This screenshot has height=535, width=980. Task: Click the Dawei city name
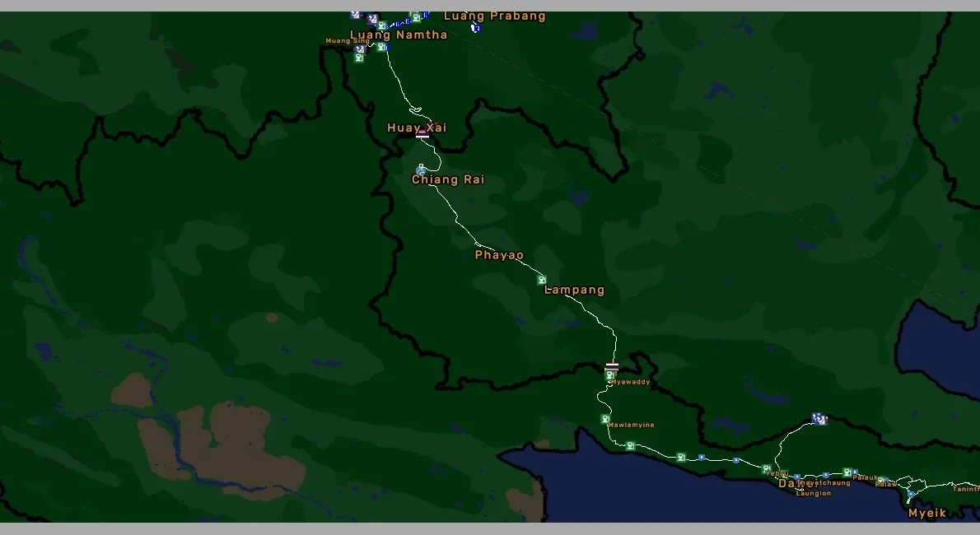(x=789, y=484)
